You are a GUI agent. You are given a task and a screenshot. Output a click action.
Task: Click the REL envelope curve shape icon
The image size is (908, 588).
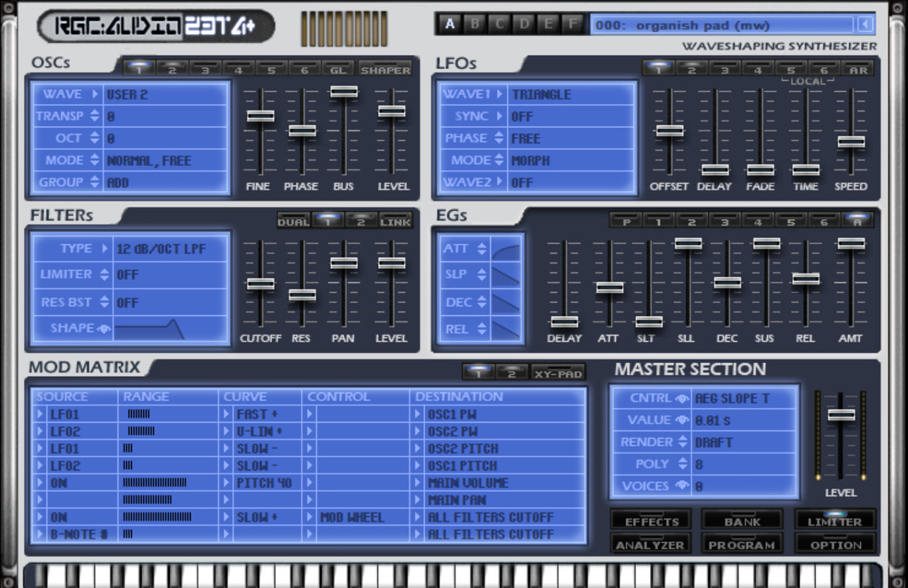507,329
